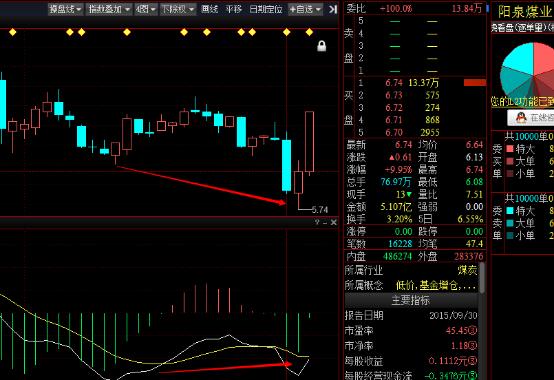This screenshot has width=554, height=380.
Task: Click the QQ penguin online service icon
Action: (521, 117)
